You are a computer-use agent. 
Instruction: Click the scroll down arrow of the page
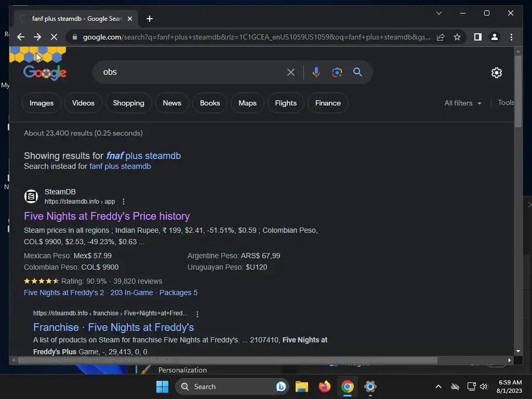[518, 351]
